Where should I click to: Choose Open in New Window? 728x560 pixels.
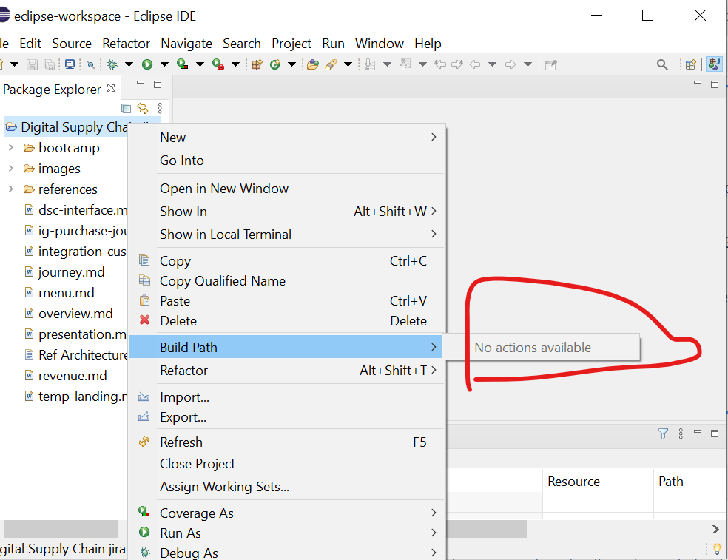click(x=287, y=189)
